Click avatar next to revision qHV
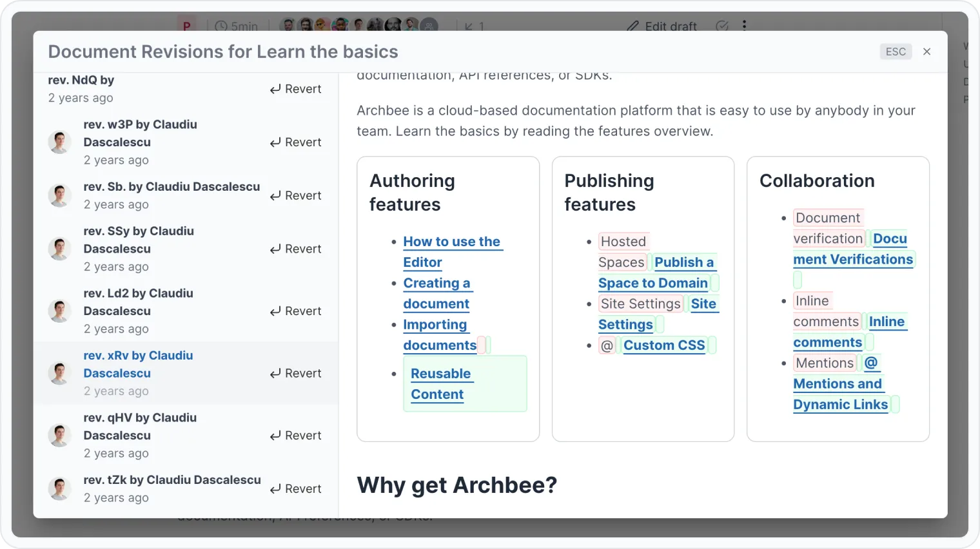 click(x=59, y=436)
